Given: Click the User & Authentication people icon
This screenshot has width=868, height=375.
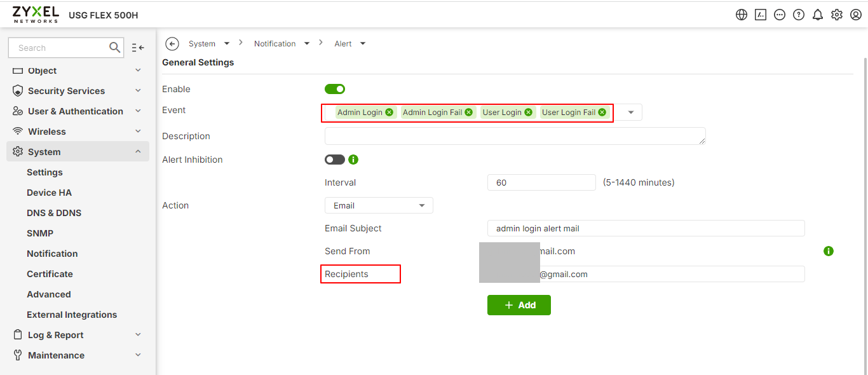Looking at the screenshot, I should pos(18,111).
